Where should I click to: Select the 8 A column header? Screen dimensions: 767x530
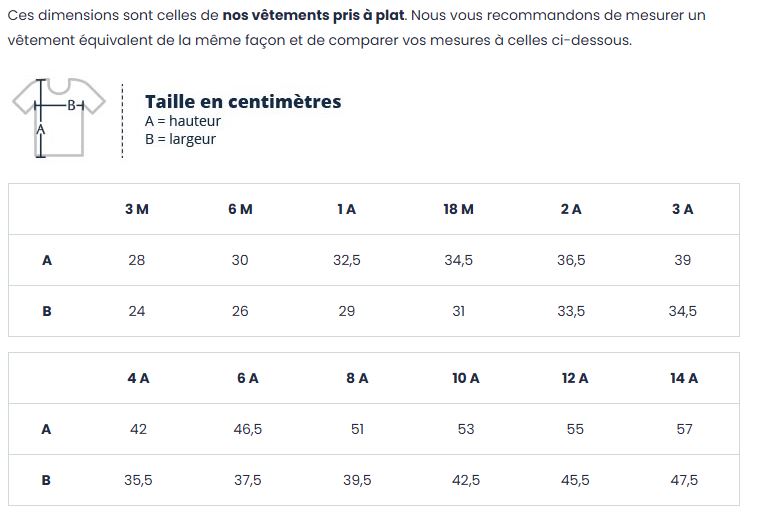[x=357, y=378]
